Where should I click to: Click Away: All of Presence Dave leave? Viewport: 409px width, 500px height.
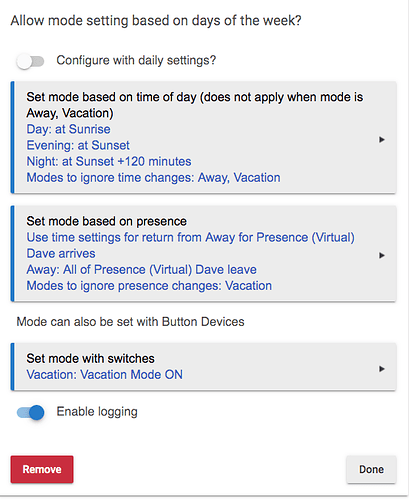click(x=141, y=270)
